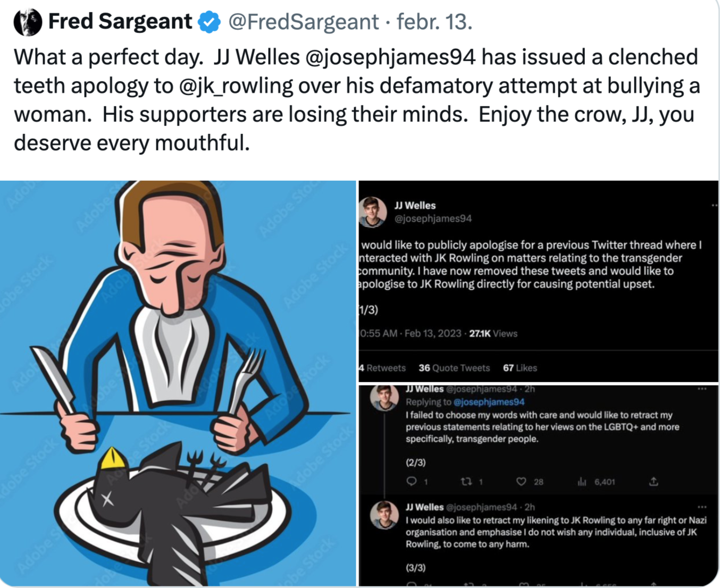
Task: Open the @jk_rowling mention link
Action: tap(236, 86)
